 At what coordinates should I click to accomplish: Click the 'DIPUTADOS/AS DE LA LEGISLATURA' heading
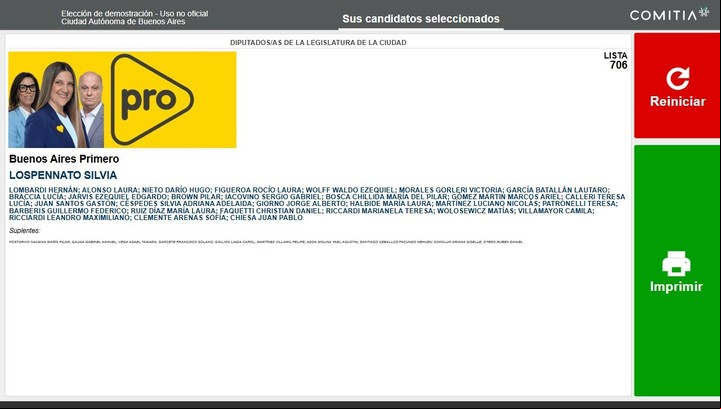pyautogui.click(x=318, y=42)
